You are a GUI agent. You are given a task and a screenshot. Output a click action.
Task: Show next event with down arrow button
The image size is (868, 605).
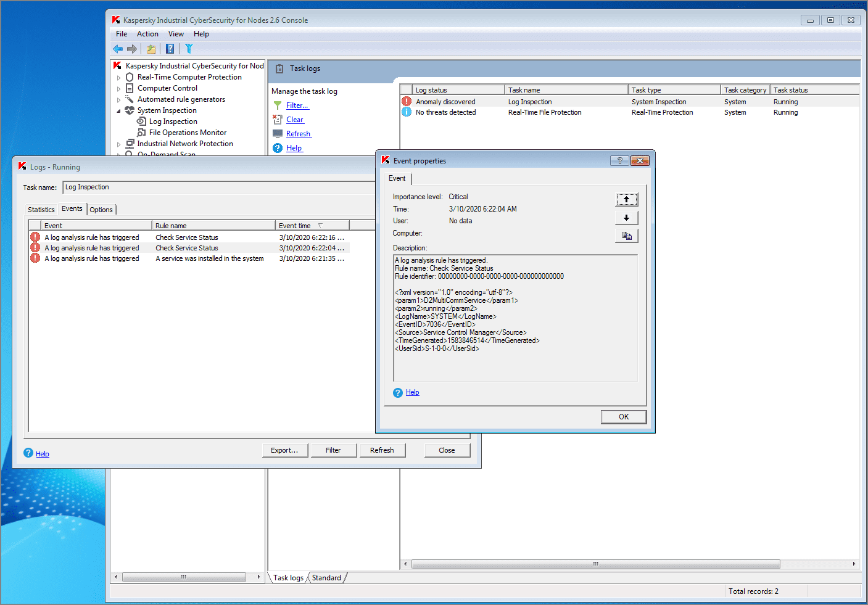click(626, 218)
